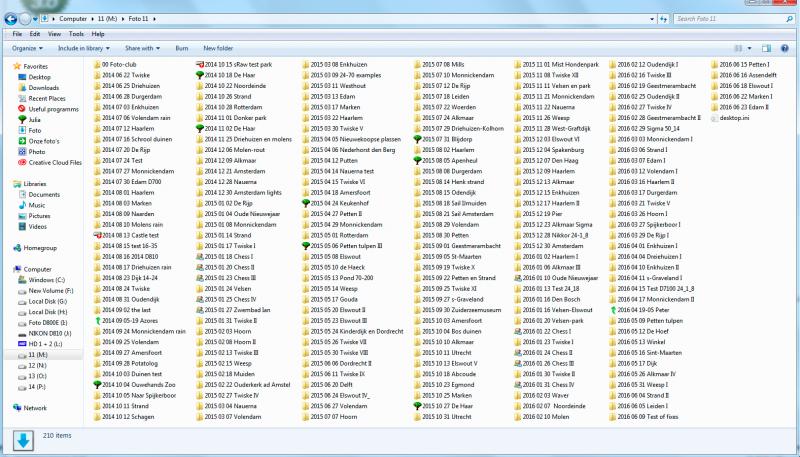
Task: Click the Back navigation arrow
Action: coord(11,19)
